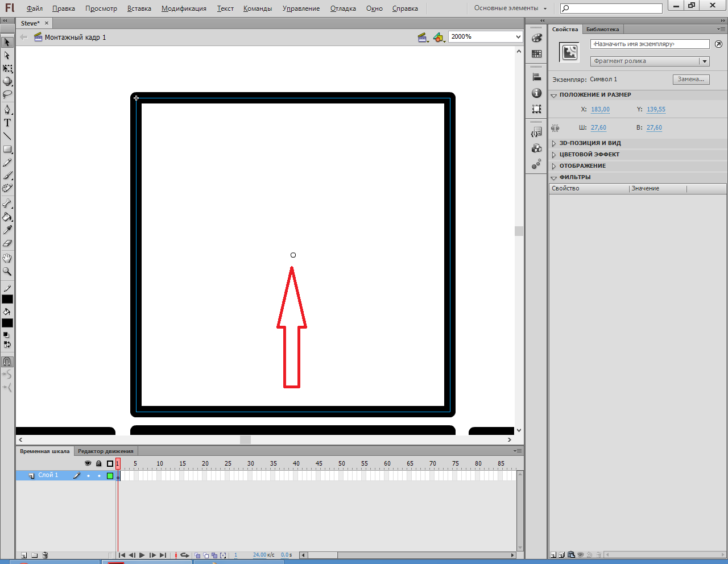Select the Line tool

[x=7, y=136]
